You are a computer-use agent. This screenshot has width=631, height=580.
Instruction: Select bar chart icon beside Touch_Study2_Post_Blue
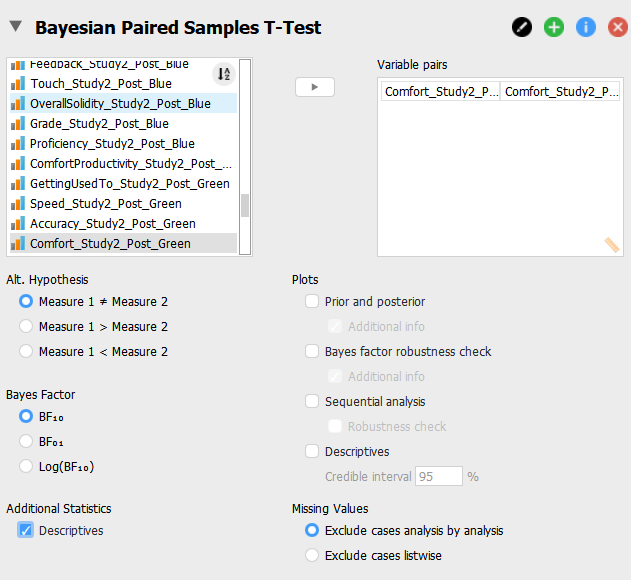pyautogui.click(x=18, y=84)
